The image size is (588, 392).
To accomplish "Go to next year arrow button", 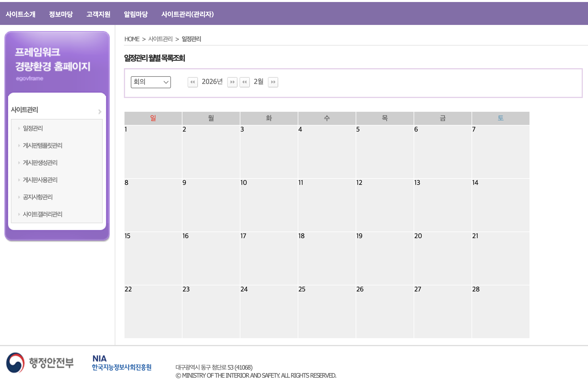I will [232, 82].
